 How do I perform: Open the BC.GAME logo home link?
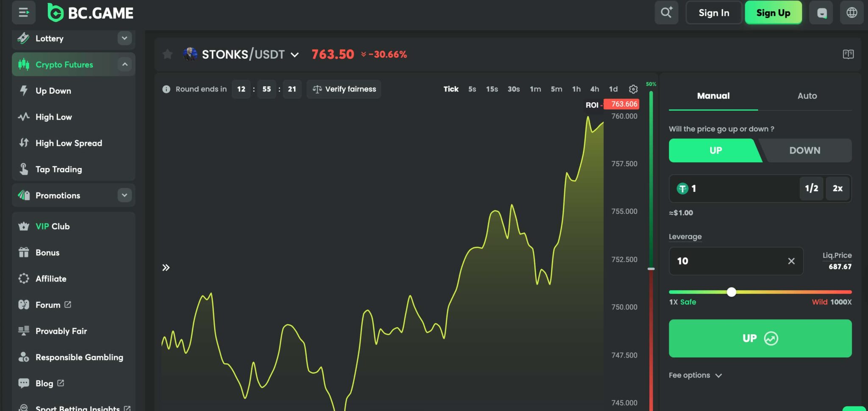(x=90, y=13)
